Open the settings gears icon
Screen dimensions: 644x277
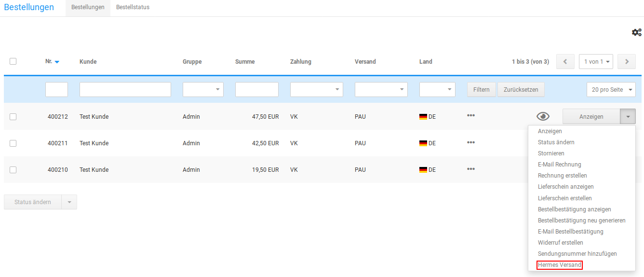636,32
